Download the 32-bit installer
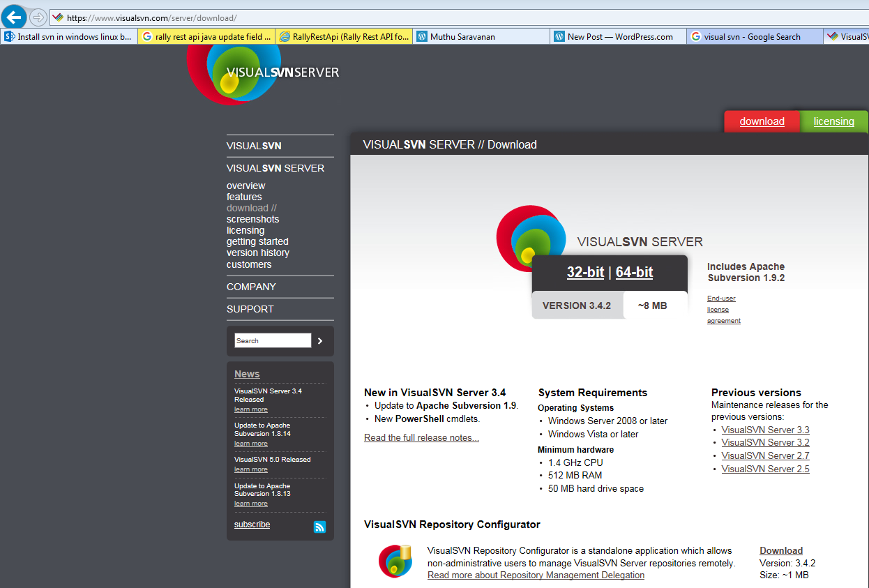The image size is (869, 588). tap(585, 272)
